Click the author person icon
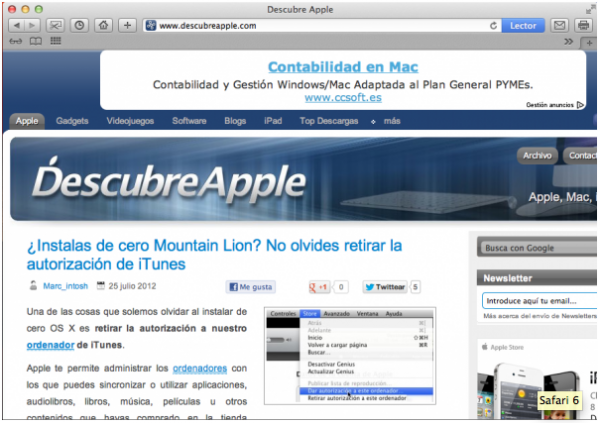 pyautogui.click(x=33, y=285)
